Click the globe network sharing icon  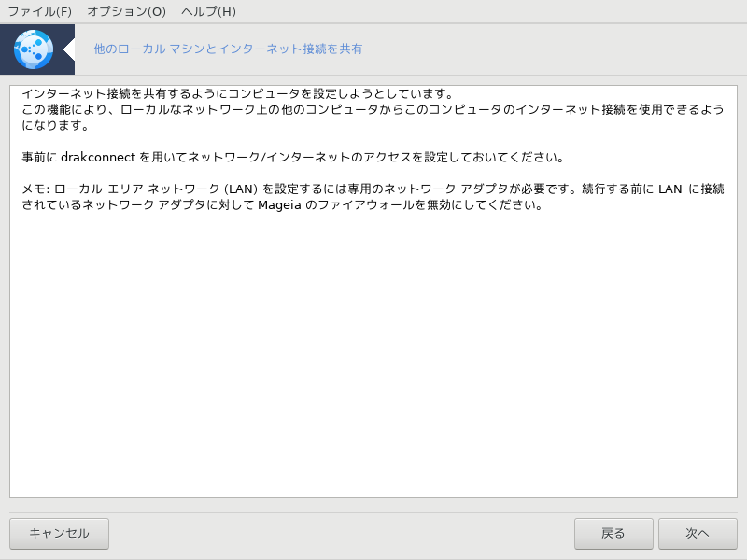tap(34, 49)
